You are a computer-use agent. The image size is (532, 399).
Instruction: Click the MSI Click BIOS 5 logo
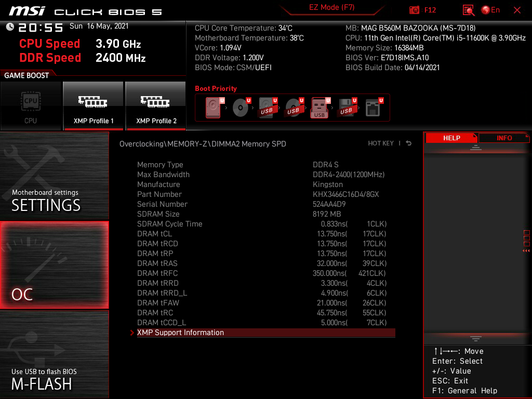[85, 11]
